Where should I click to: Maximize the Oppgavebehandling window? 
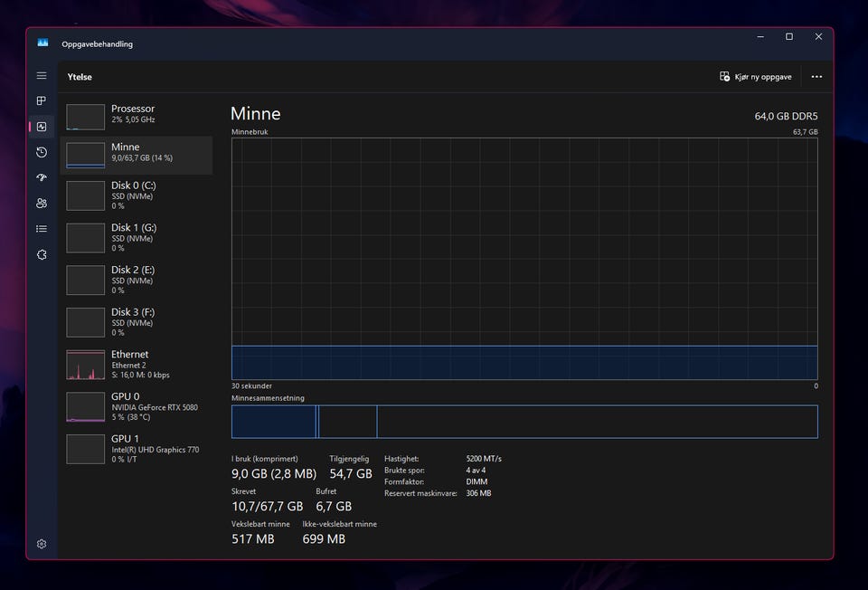tap(789, 36)
